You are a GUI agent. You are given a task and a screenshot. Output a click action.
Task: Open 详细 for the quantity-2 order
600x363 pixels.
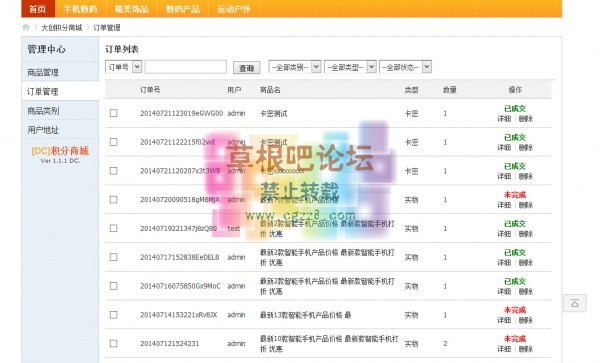[504, 349]
